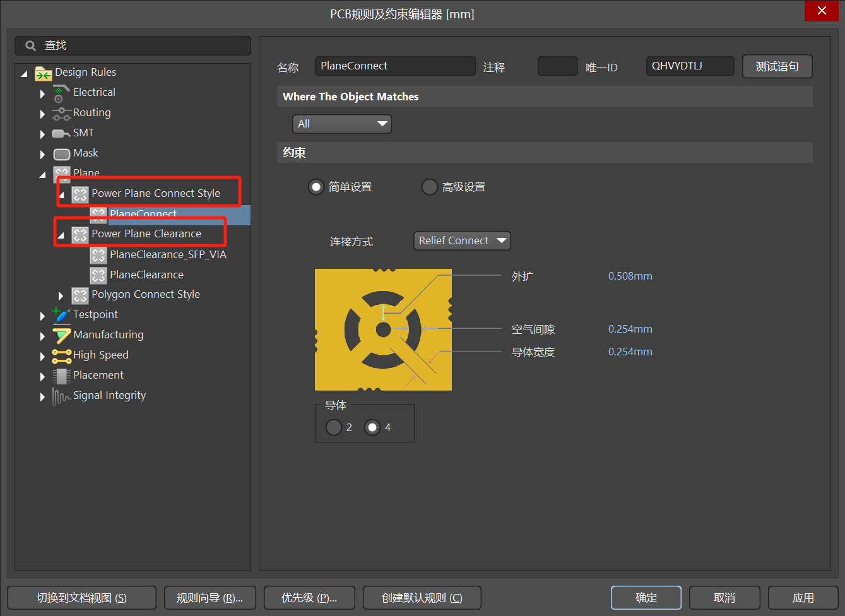
Task: Select the 高级设置 radio button
Action: pos(429,187)
